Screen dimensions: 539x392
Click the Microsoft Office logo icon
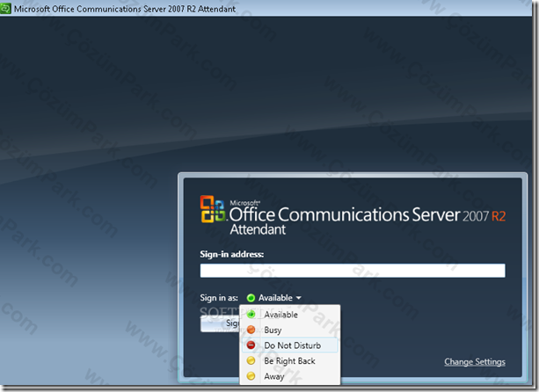pos(213,209)
